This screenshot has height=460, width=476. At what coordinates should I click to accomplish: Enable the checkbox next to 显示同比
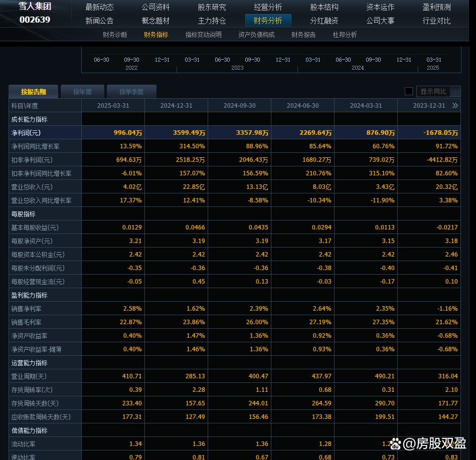[409, 91]
